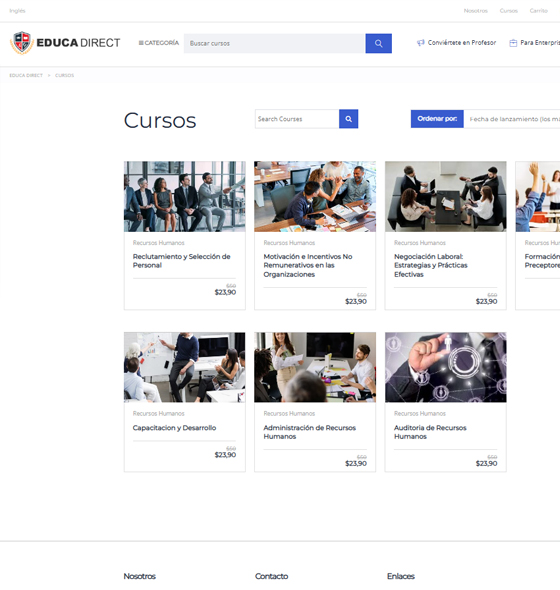
Task: Click Auditoria de Recursos Humanos title
Action: pyautogui.click(x=430, y=432)
